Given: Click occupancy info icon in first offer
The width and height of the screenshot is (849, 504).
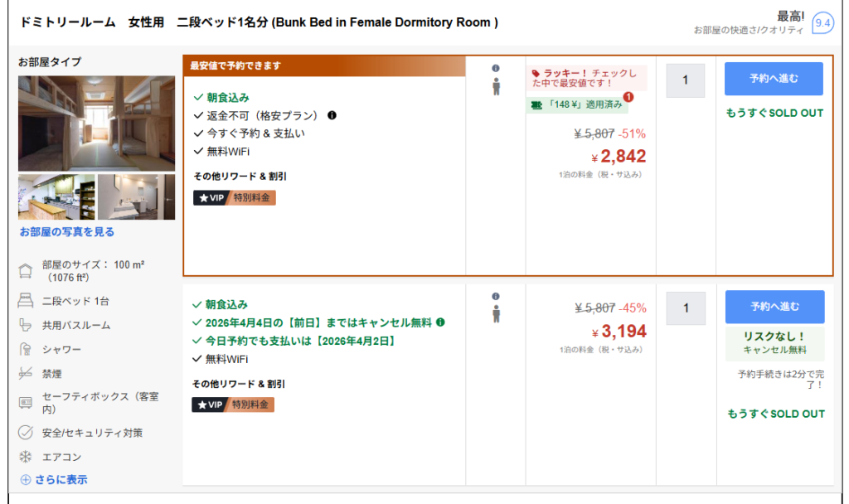Looking at the screenshot, I should [496, 68].
